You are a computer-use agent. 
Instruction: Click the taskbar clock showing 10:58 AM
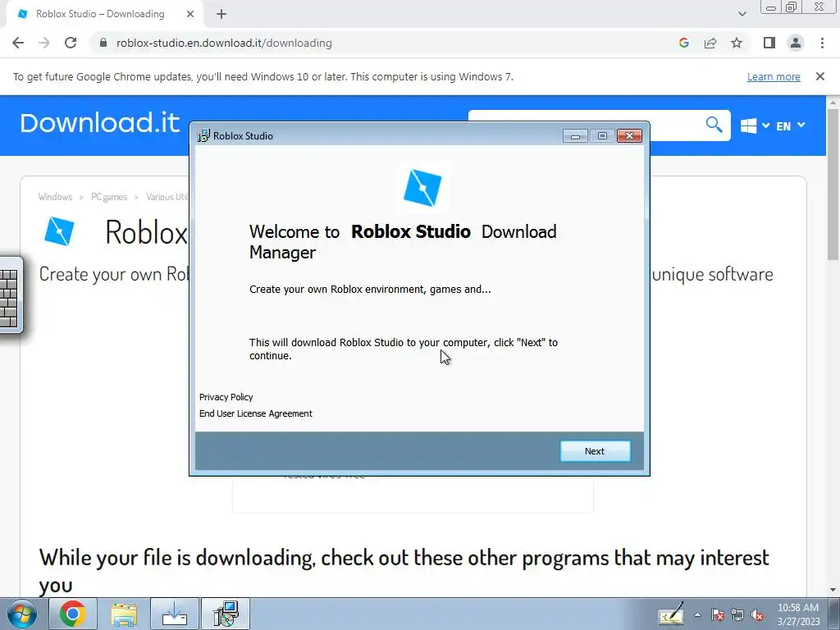(798, 614)
